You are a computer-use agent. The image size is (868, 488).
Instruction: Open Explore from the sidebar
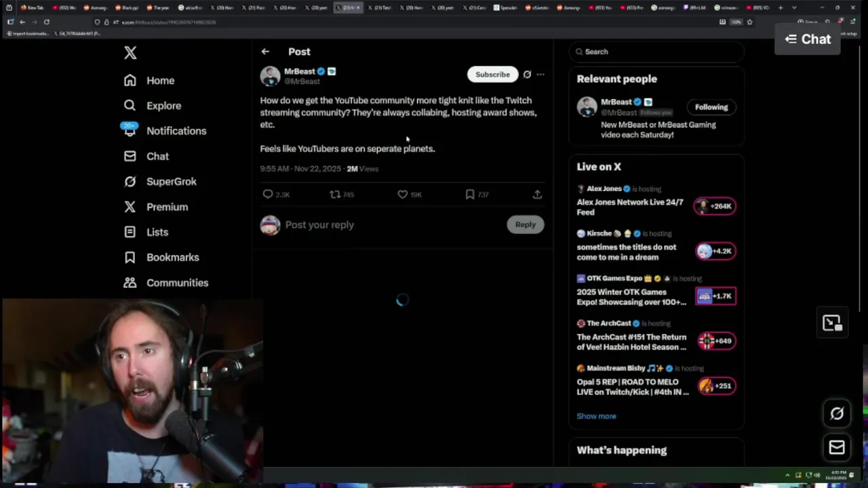153,106
